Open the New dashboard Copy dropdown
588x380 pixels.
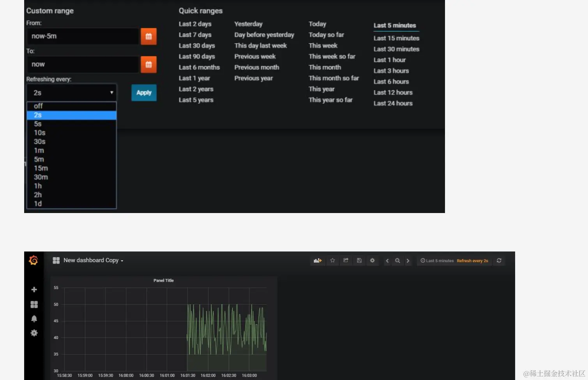click(88, 260)
